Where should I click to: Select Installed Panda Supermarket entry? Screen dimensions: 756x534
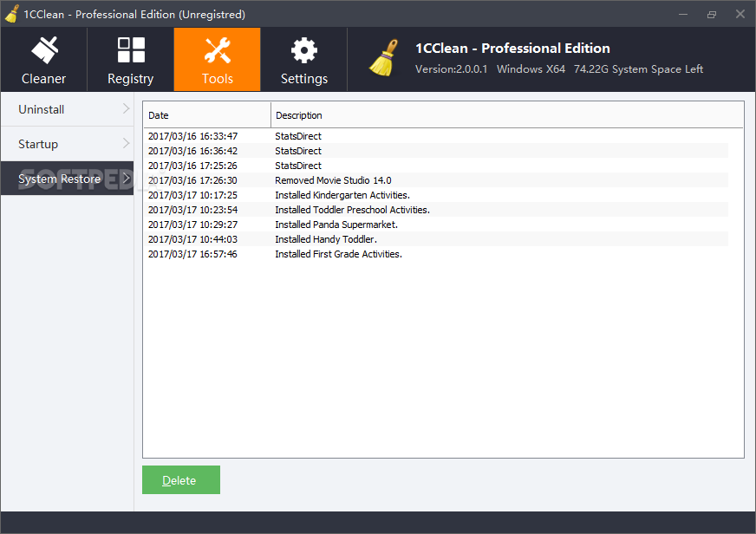point(436,225)
